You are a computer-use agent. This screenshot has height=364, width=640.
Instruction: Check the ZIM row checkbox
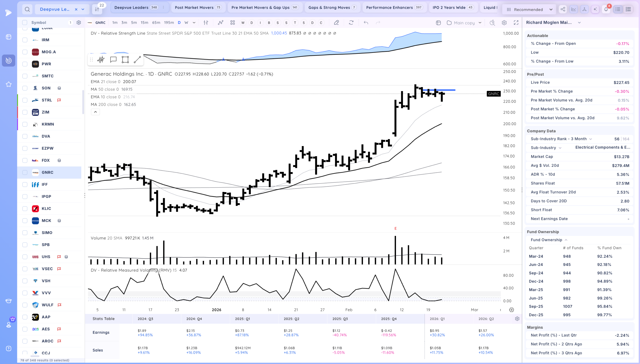(x=25, y=112)
